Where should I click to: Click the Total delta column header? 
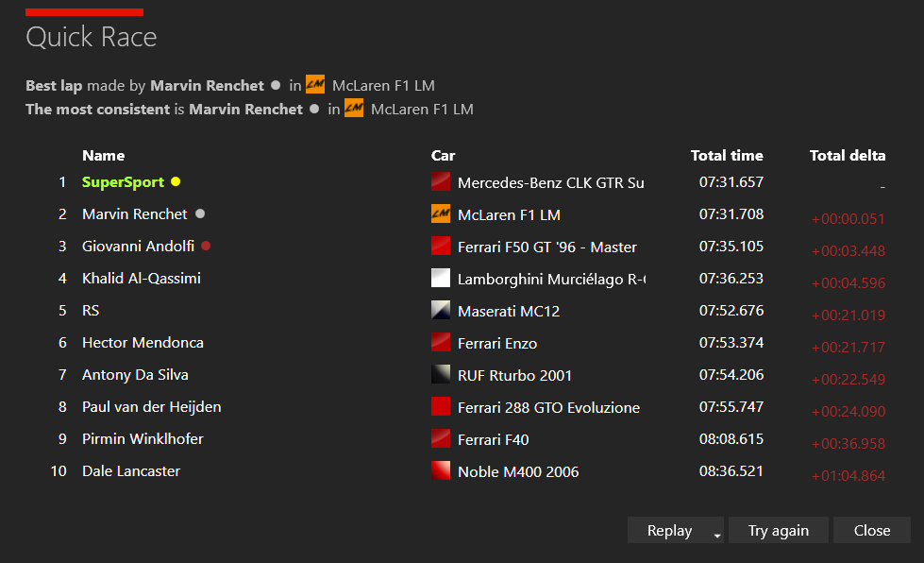(848, 156)
